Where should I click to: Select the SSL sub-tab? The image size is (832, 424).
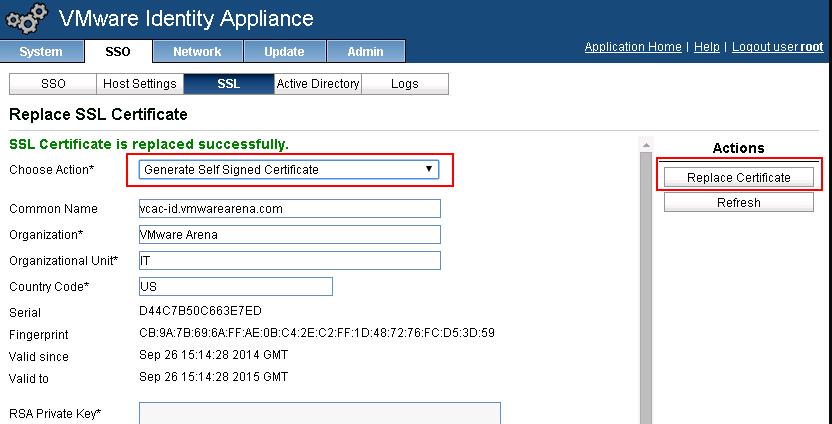[x=229, y=84]
